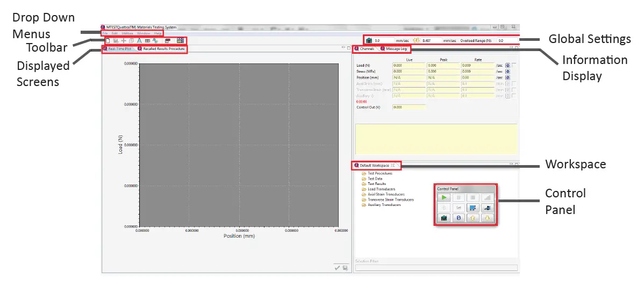
Task: Open the Utilities menu
Action: coord(127,33)
